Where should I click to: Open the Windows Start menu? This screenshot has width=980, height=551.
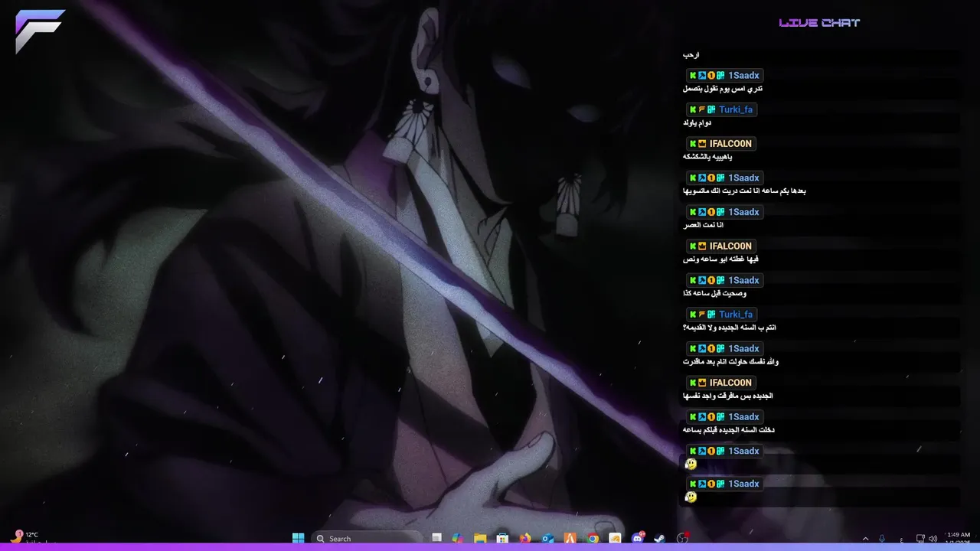(x=298, y=538)
